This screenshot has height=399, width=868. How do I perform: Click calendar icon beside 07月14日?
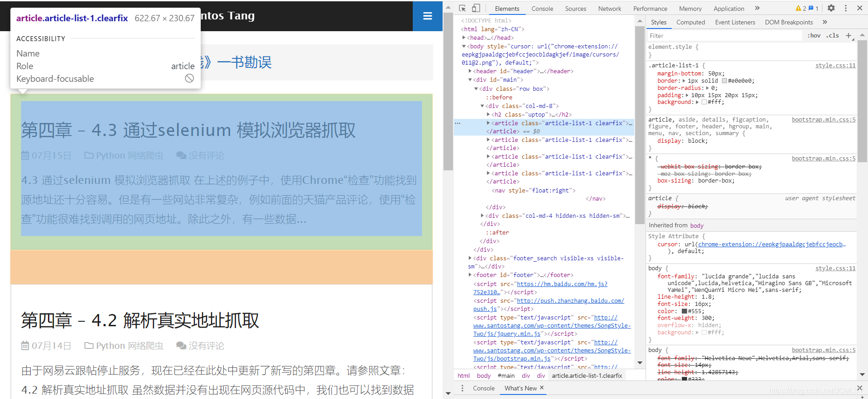click(25, 346)
